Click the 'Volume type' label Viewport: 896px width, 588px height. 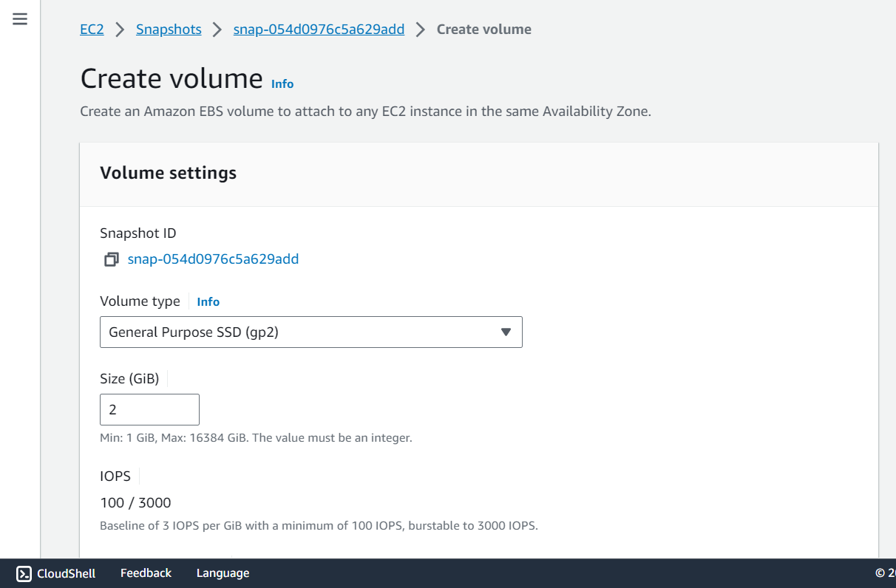tap(140, 301)
